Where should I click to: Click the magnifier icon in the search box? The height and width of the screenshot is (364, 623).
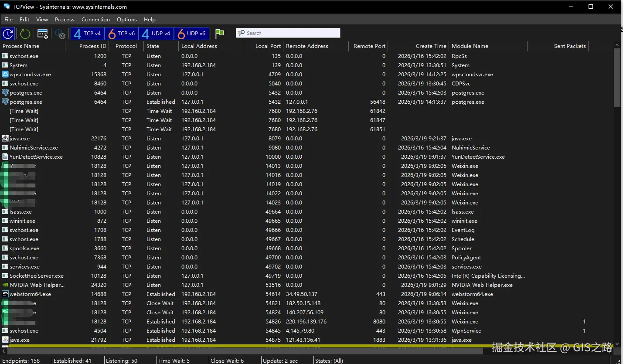tap(242, 33)
